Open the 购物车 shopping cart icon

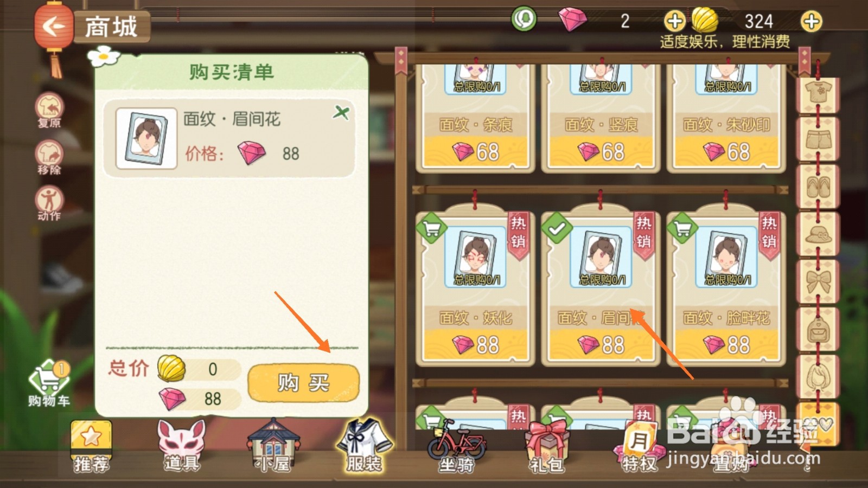(x=49, y=384)
